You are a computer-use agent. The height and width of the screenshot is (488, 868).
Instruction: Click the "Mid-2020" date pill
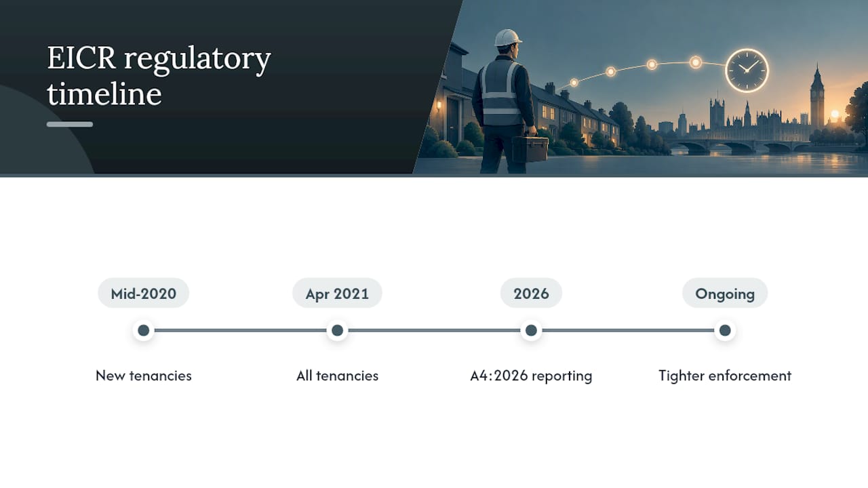coord(143,293)
